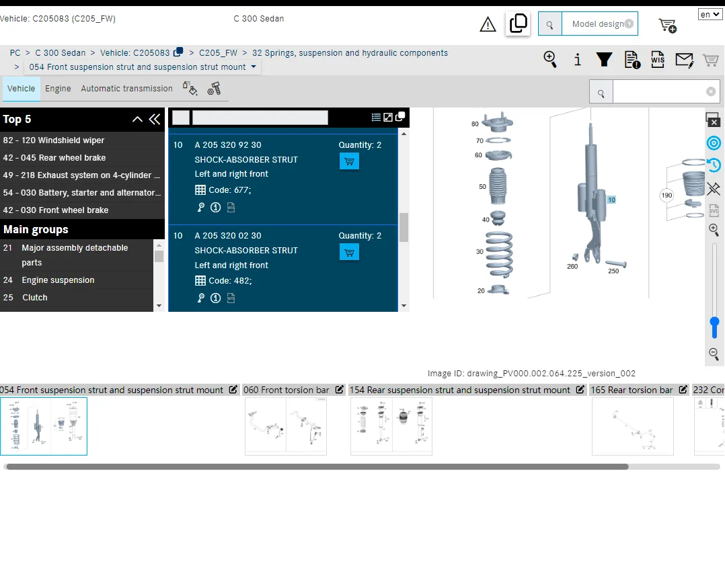
Task: Select main group 25 Clutch
Action: point(76,298)
